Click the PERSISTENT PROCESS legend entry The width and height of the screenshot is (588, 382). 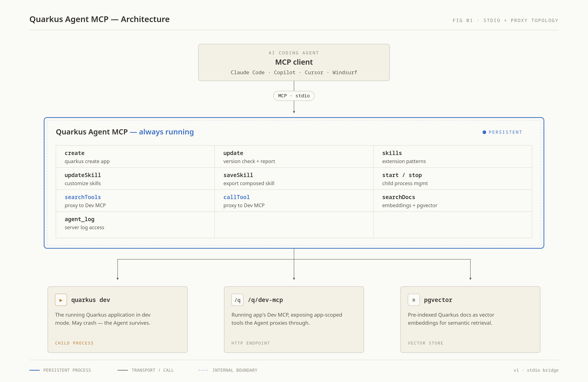pos(60,370)
